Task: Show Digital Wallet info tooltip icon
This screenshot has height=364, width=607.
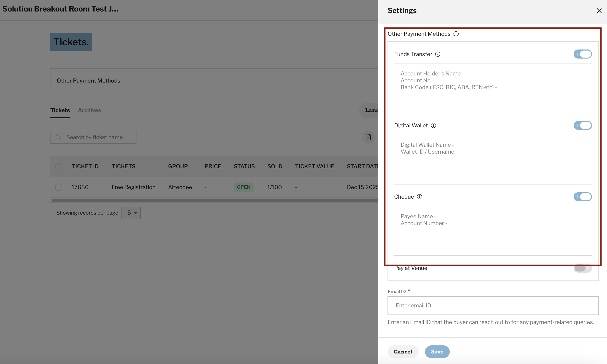Action: coord(434,126)
